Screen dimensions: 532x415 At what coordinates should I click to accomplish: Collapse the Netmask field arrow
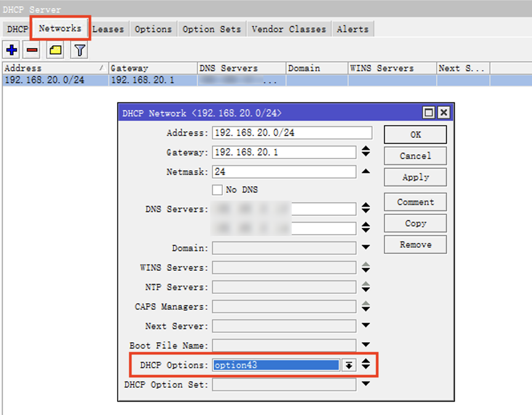pyautogui.click(x=365, y=171)
